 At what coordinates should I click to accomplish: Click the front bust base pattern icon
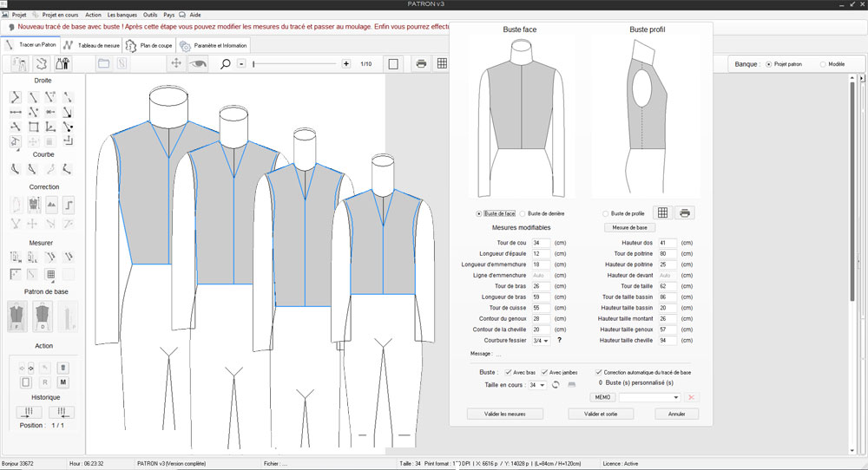click(x=17, y=316)
